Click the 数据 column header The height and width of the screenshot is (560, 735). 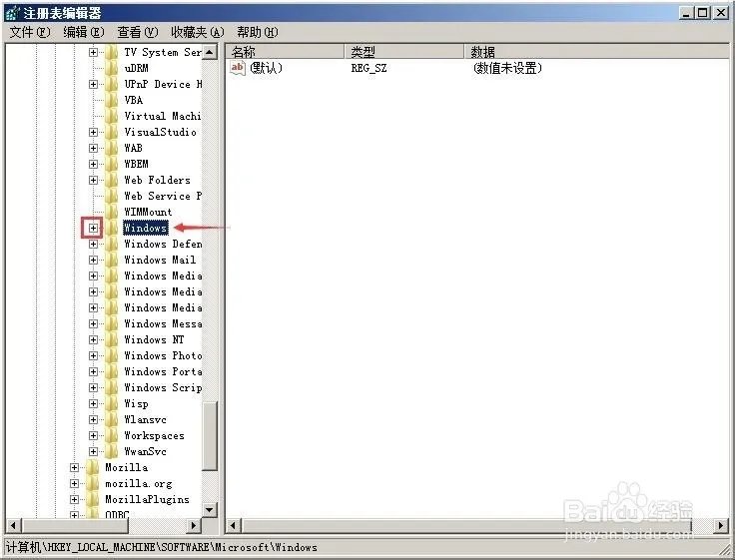[596, 51]
